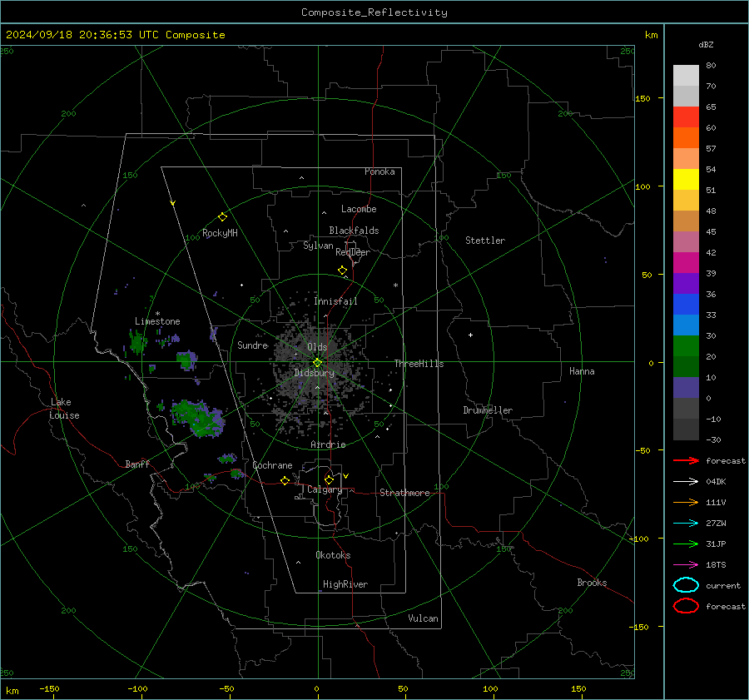Click the red 65-60 dBZ swatch
749x700 pixels.
pos(686,117)
